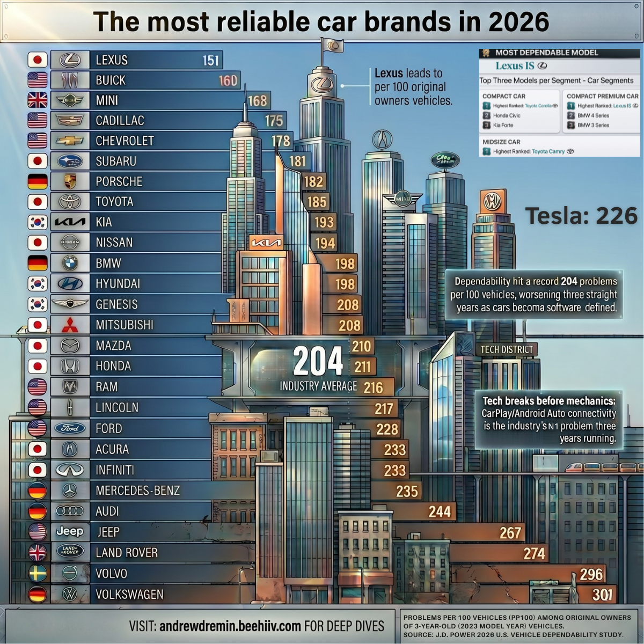Click the Buick tri-shield logo
Image resolution: width=644 pixels, height=644 pixels.
(70, 80)
